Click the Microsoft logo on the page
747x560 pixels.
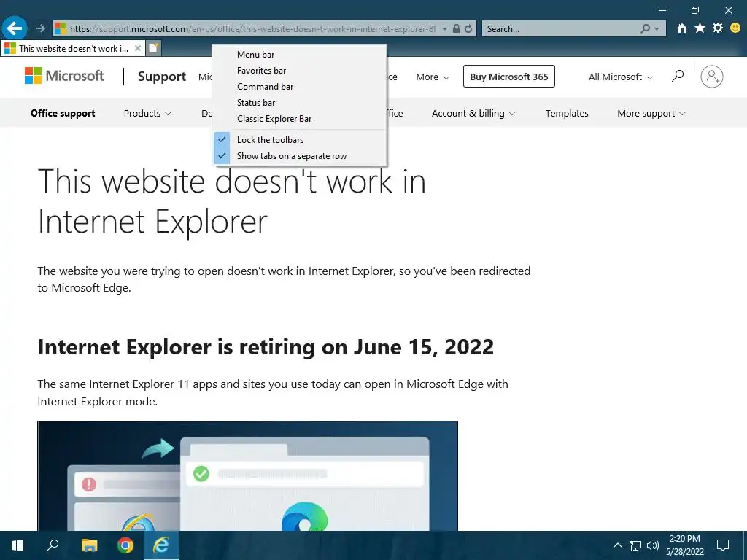coord(64,76)
